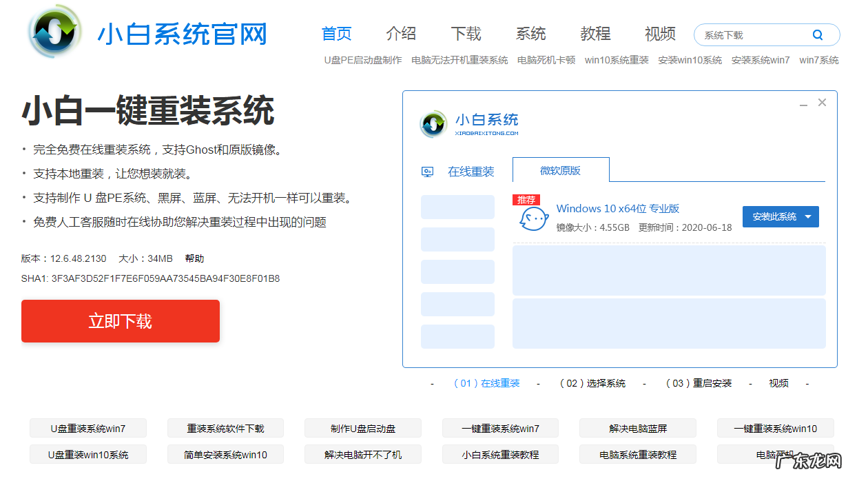The height and width of the screenshot is (481, 868).
Task: Open the 系统 navigation item
Action: point(530,34)
